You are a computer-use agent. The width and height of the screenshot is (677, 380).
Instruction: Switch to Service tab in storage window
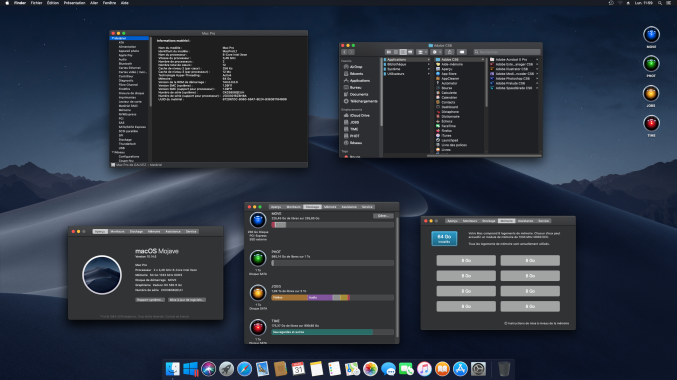[367, 207]
